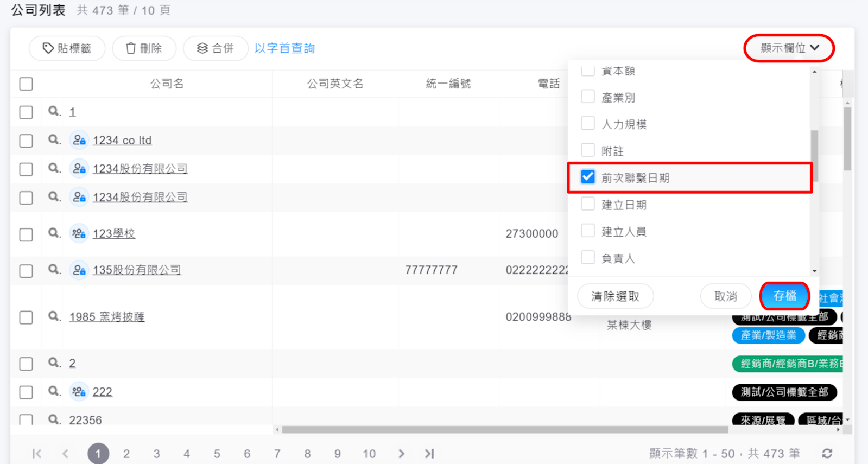
Task: Click 取消 cancel button
Action: click(x=726, y=296)
